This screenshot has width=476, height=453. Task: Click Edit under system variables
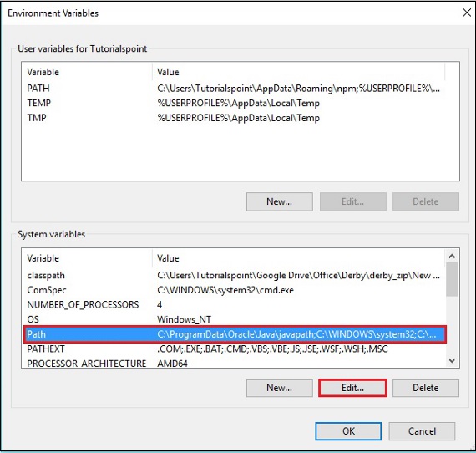[x=352, y=388]
